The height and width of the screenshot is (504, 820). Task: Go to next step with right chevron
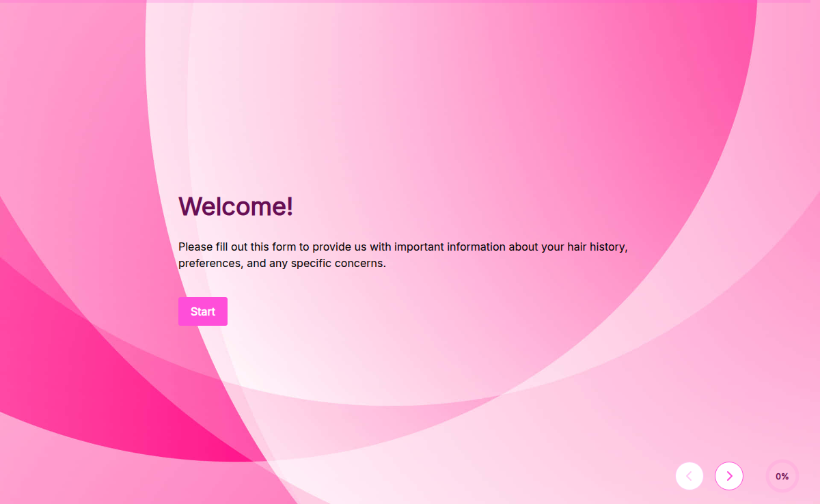[728, 476]
